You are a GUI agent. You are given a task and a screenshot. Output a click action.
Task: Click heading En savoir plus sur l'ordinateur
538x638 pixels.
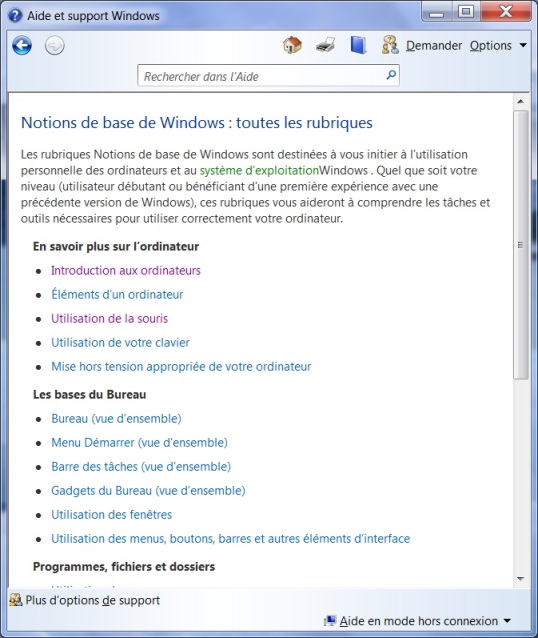pos(116,247)
